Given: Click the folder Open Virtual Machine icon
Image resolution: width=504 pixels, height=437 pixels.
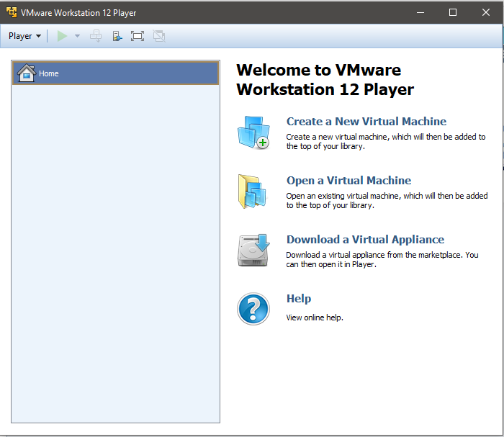Looking at the screenshot, I should coord(253,192).
